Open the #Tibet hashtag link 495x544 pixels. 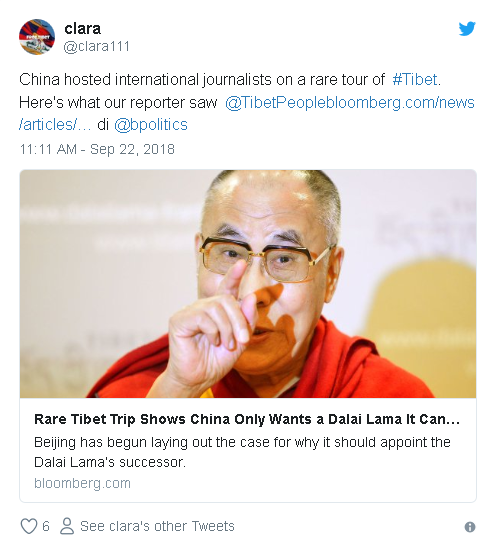pos(415,79)
